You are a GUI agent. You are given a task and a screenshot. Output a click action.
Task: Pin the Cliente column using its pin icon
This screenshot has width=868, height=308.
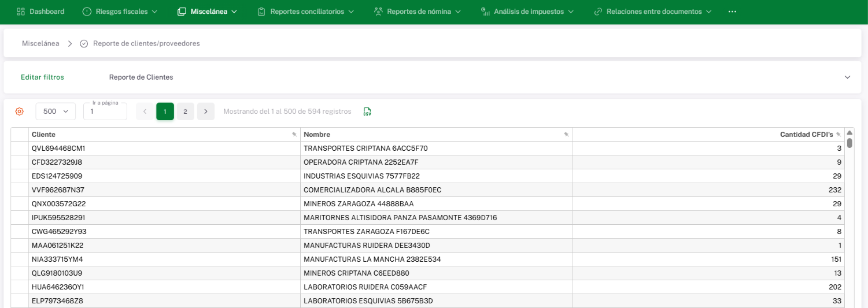(294, 135)
